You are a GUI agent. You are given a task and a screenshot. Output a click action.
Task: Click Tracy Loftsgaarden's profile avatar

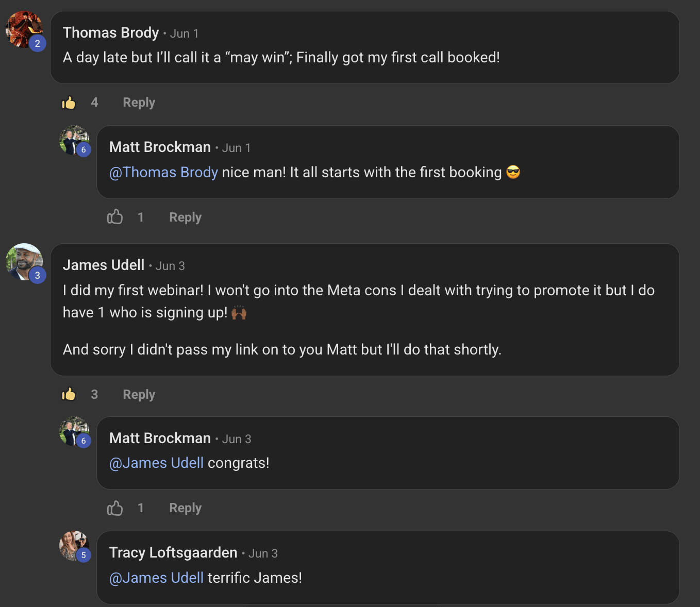74,546
